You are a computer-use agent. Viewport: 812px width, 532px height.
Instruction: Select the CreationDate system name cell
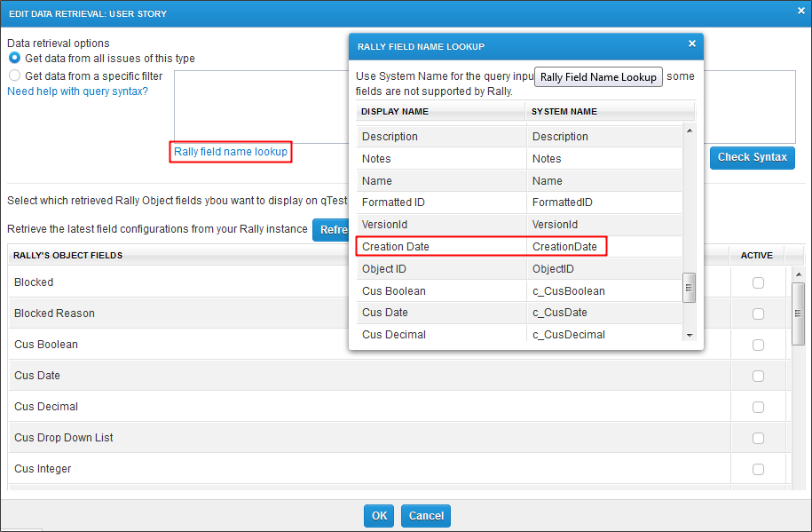(x=564, y=246)
